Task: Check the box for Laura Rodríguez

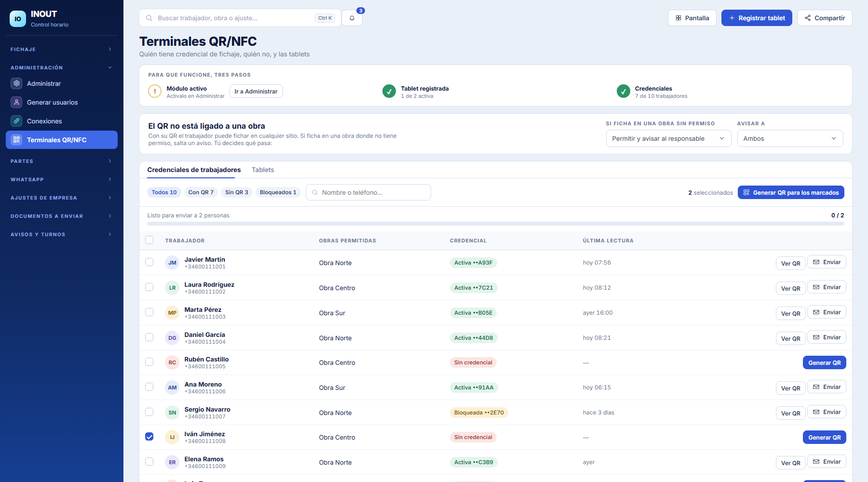Action: [149, 287]
